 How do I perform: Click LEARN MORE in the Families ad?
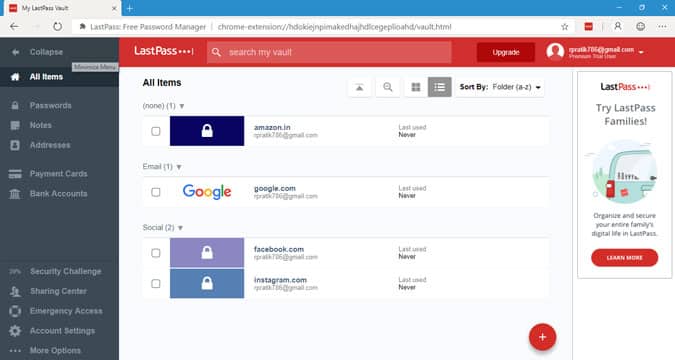coord(625,258)
